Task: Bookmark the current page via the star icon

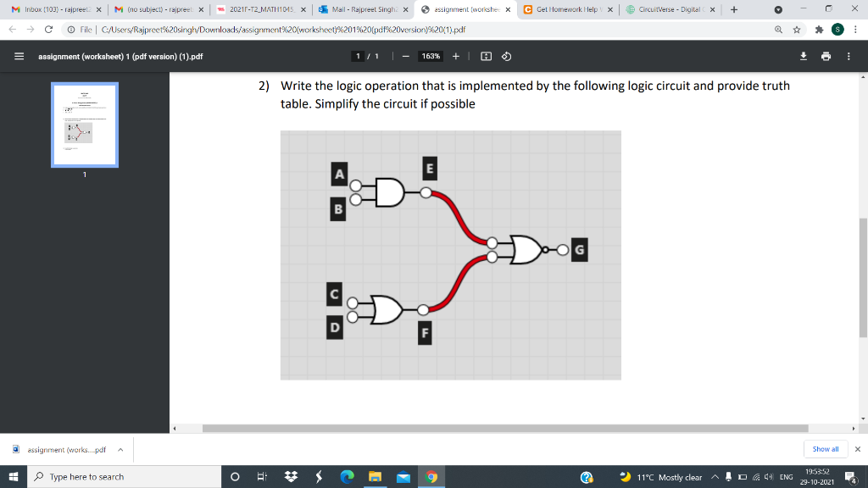Action: tap(797, 30)
